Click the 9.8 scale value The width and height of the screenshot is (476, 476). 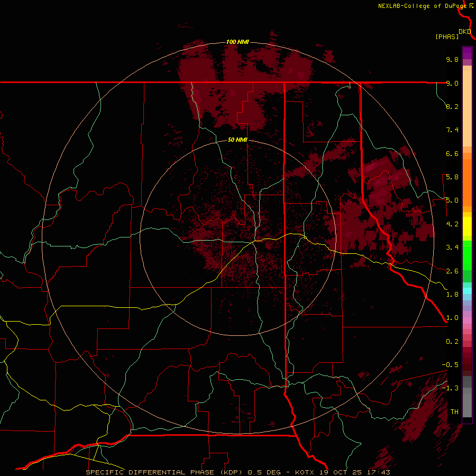[x=452, y=59]
